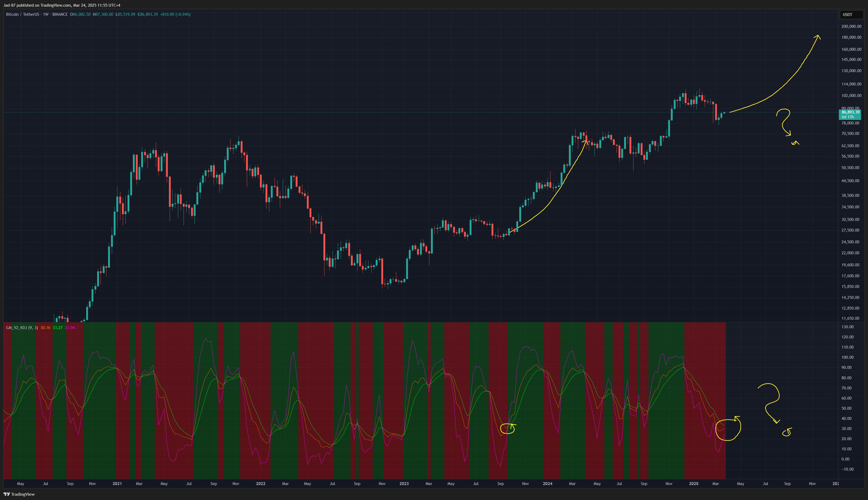This screenshot has height=500, width=868.
Task: Click the close value C86,893.39
Action: 148,14
